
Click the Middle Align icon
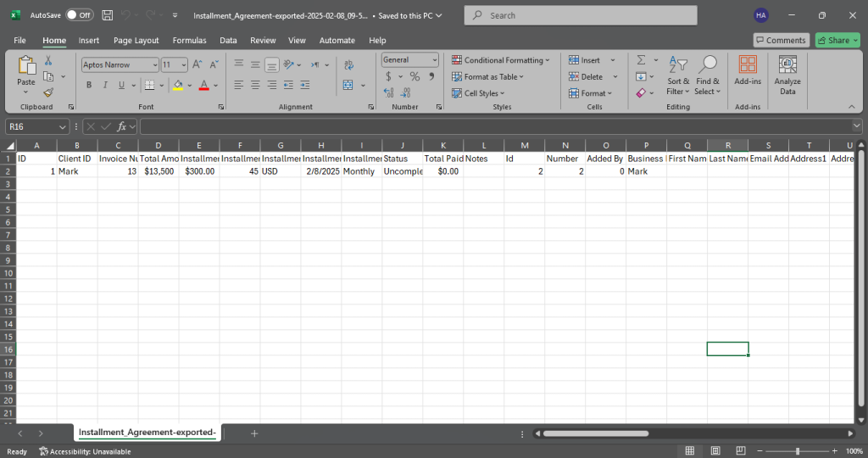[x=255, y=64]
